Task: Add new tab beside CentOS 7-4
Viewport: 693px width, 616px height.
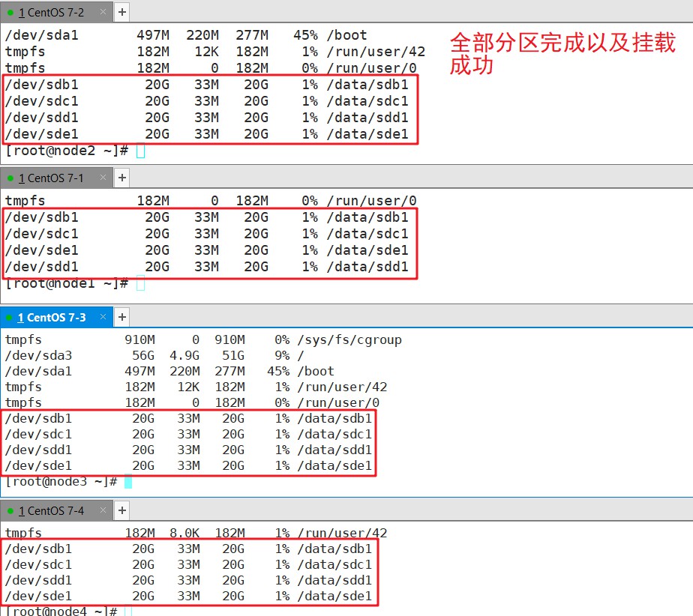Action: point(122,511)
